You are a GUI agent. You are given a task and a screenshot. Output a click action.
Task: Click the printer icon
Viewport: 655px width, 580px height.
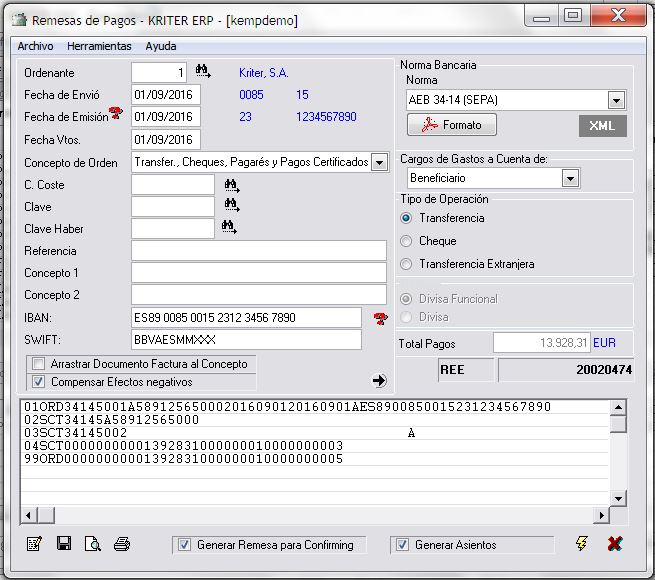pyautogui.click(x=122, y=544)
